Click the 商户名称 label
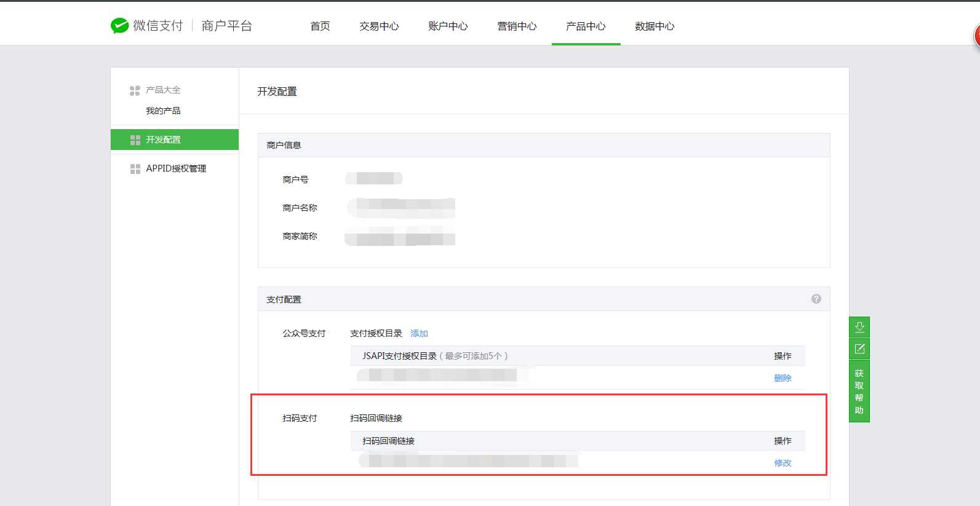This screenshot has width=980, height=506. pyautogui.click(x=300, y=208)
